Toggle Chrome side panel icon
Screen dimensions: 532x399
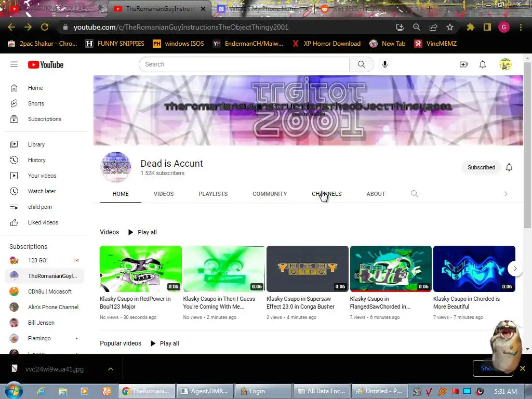click(x=487, y=27)
